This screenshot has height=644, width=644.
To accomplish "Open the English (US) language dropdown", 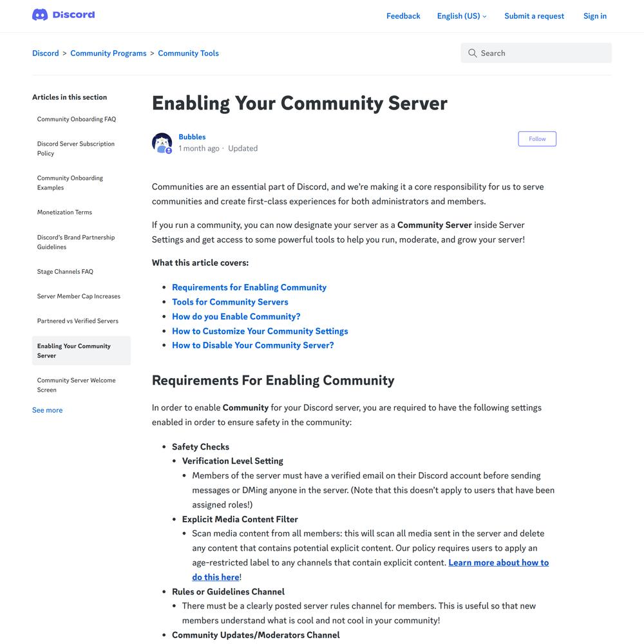I will pyautogui.click(x=462, y=16).
